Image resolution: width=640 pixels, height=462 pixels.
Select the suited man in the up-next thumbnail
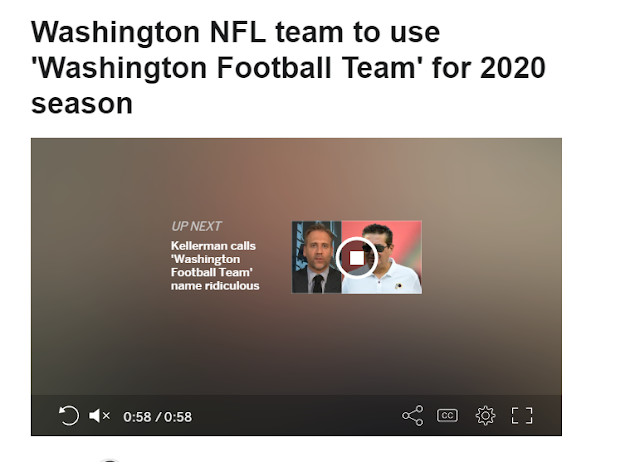point(317,258)
